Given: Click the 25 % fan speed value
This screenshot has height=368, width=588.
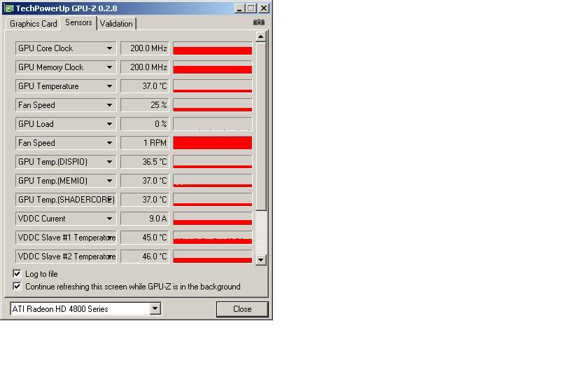Looking at the screenshot, I should point(145,105).
